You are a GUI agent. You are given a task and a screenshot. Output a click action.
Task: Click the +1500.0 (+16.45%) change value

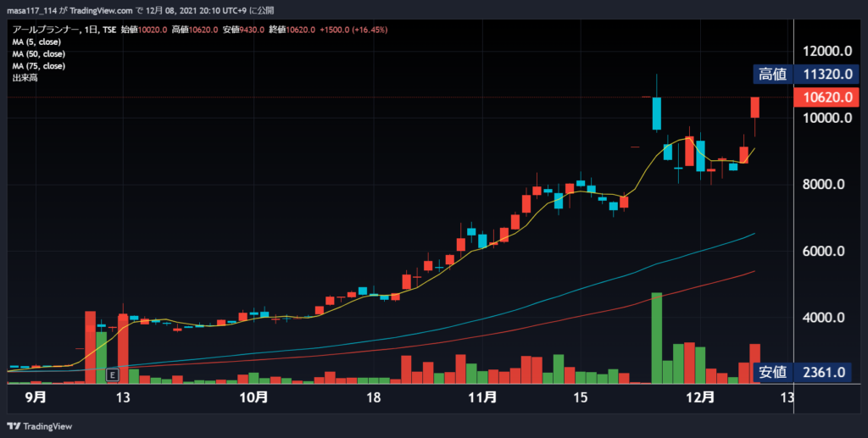(x=353, y=30)
